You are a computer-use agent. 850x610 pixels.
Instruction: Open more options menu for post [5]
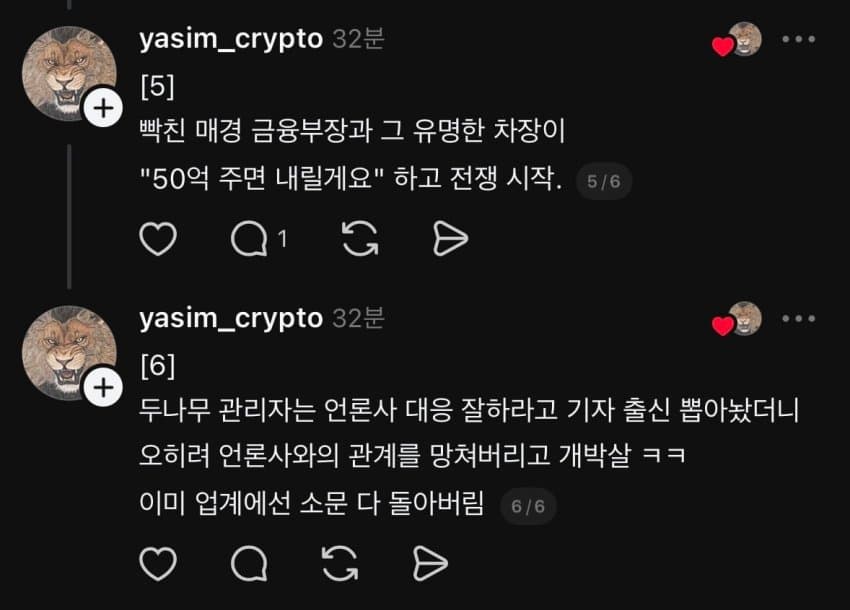coord(799,39)
